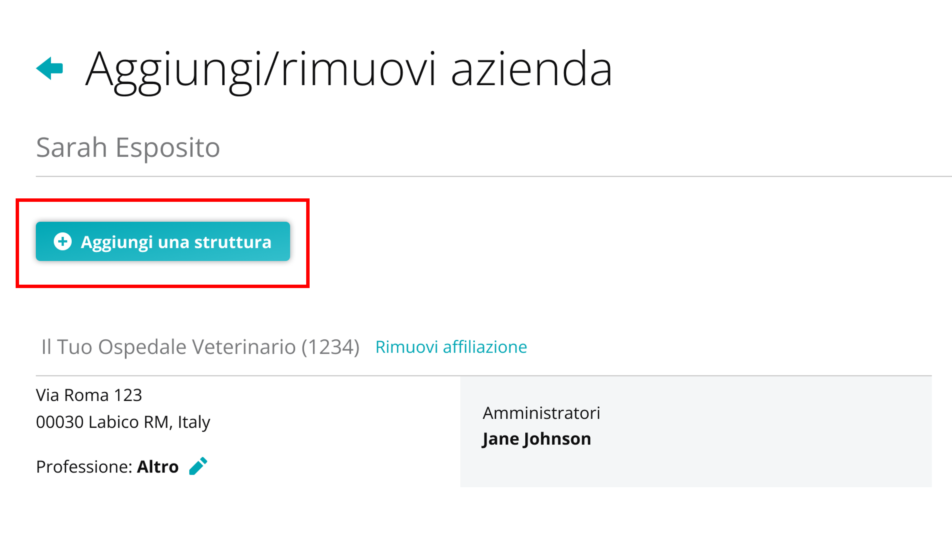Click the Via Roma 123 address line
The image size is (952, 560).
tap(89, 395)
